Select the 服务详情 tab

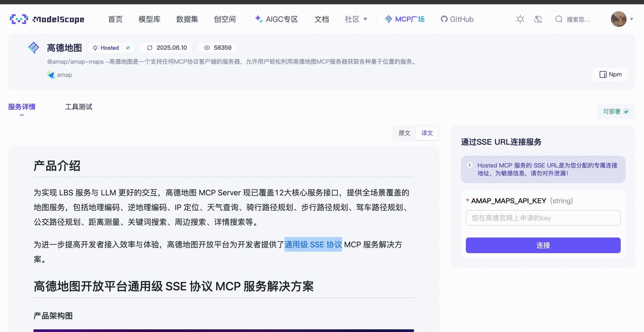[x=22, y=107]
